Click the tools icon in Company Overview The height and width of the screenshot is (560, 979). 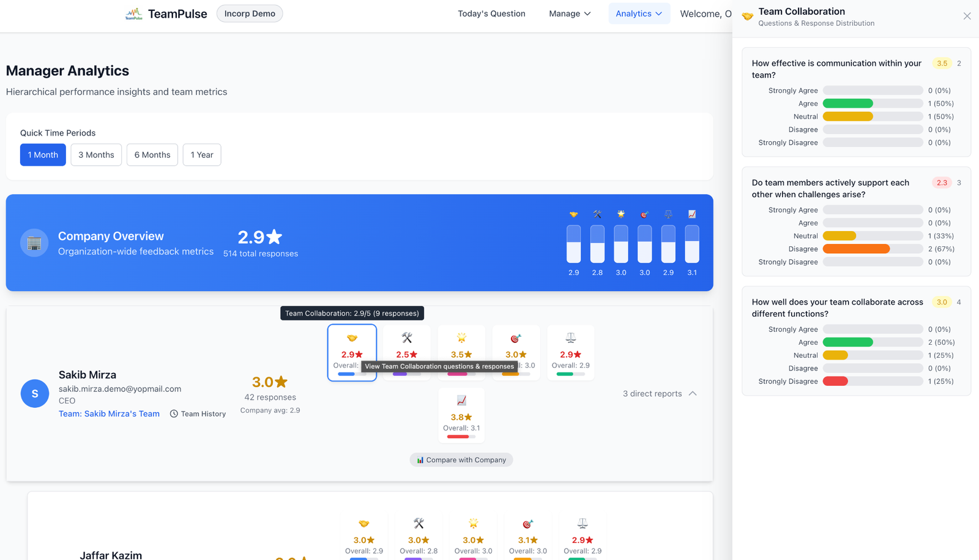(597, 215)
